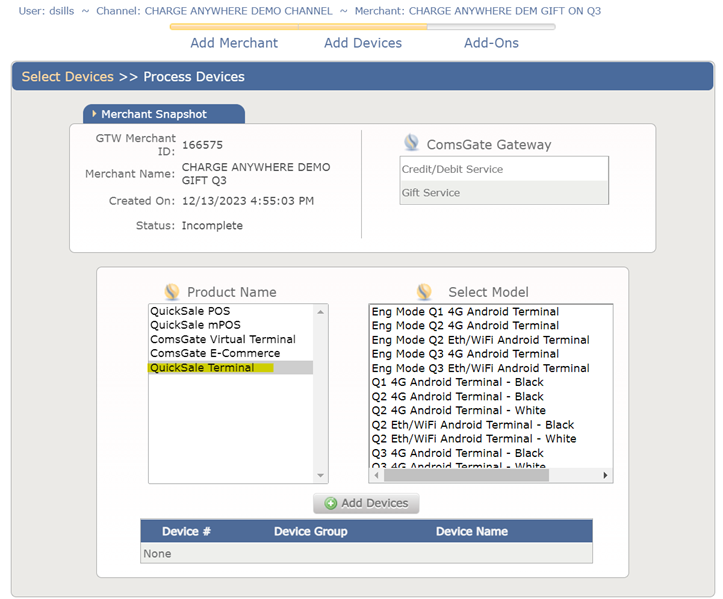Click the lightbulb icon beside ComsGate Gateway
The height and width of the screenshot is (599, 723).
(411, 143)
